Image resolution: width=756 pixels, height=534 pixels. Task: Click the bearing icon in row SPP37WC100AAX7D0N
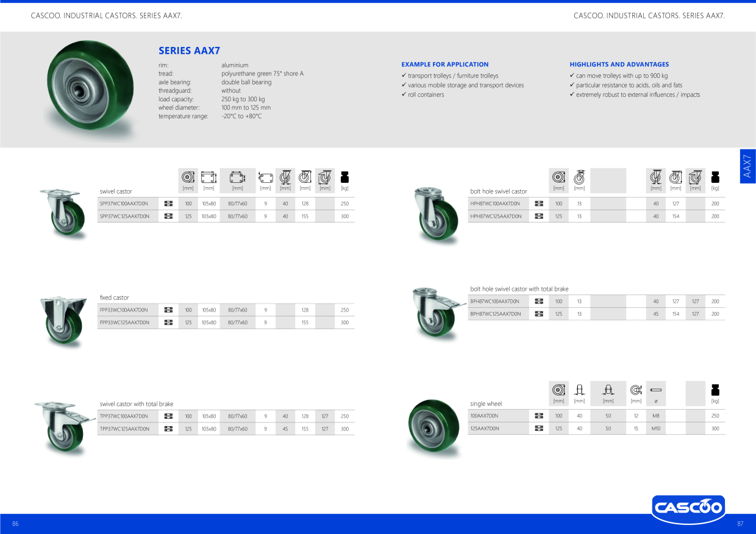[169, 204]
